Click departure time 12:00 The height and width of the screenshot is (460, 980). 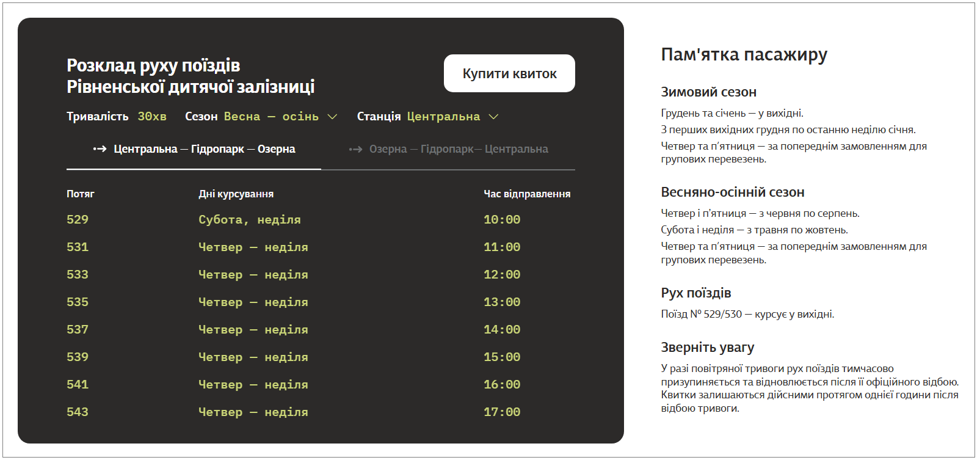(502, 275)
